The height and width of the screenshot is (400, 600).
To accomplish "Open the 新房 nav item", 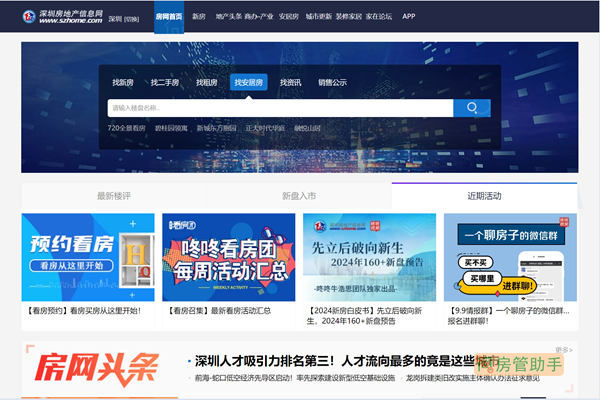I will tap(199, 16).
